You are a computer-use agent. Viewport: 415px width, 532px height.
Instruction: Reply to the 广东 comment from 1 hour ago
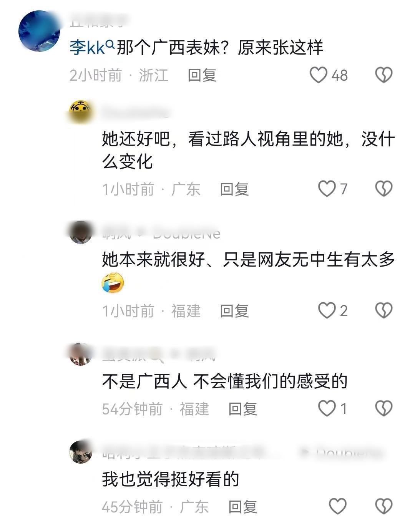tap(234, 189)
